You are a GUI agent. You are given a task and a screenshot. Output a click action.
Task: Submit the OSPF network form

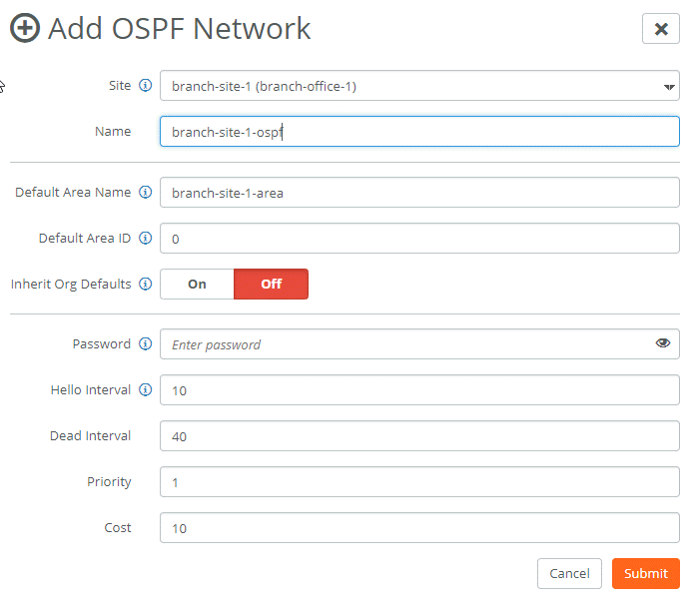point(645,573)
